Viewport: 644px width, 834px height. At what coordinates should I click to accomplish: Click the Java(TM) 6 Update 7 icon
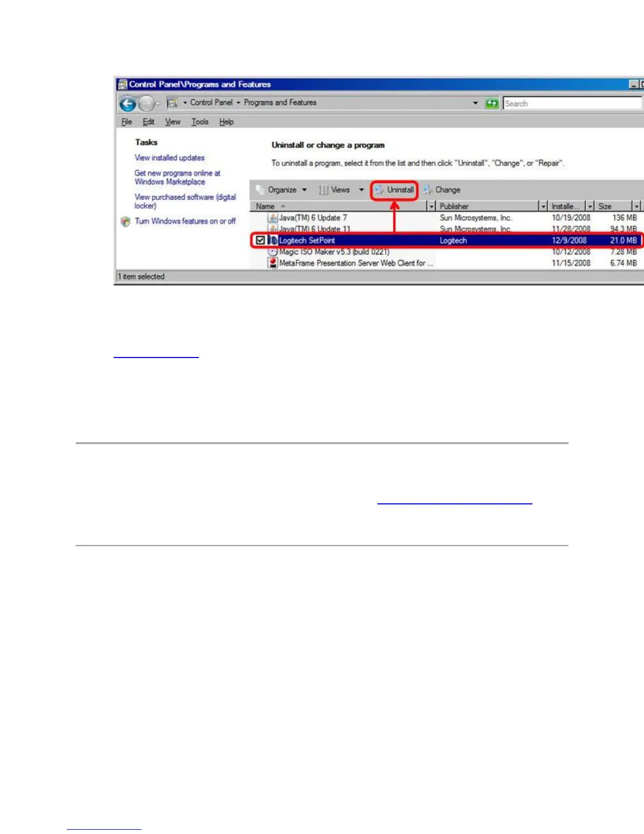coord(273,217)
